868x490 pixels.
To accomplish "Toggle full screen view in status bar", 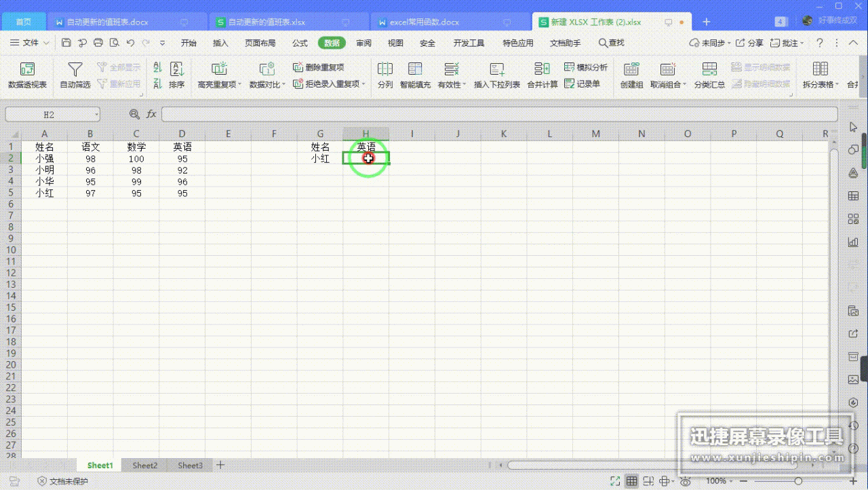I will click(615, 481).
